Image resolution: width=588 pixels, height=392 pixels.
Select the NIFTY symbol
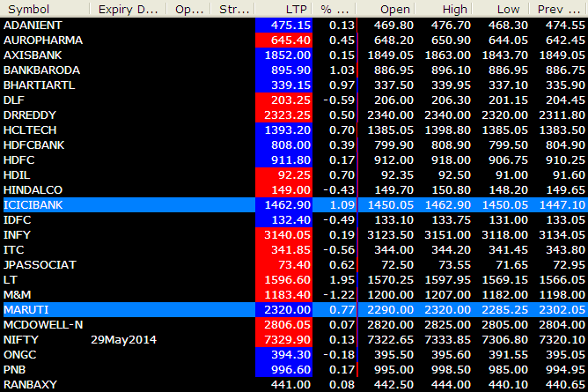[21, 340]
